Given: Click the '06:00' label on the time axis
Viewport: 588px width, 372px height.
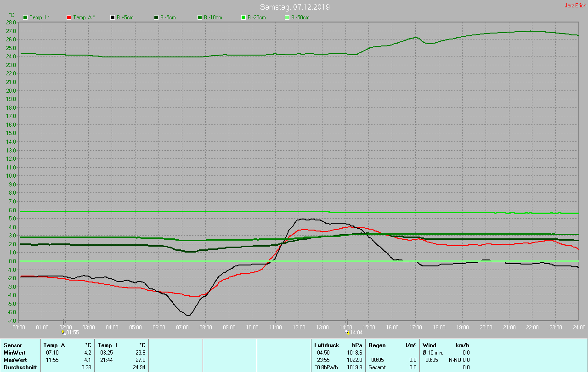Looking at the screenshot, I should coord(158,327).
